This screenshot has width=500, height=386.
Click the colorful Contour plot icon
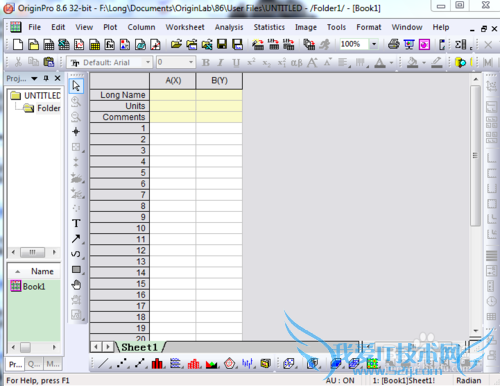[x=373, y=363]
